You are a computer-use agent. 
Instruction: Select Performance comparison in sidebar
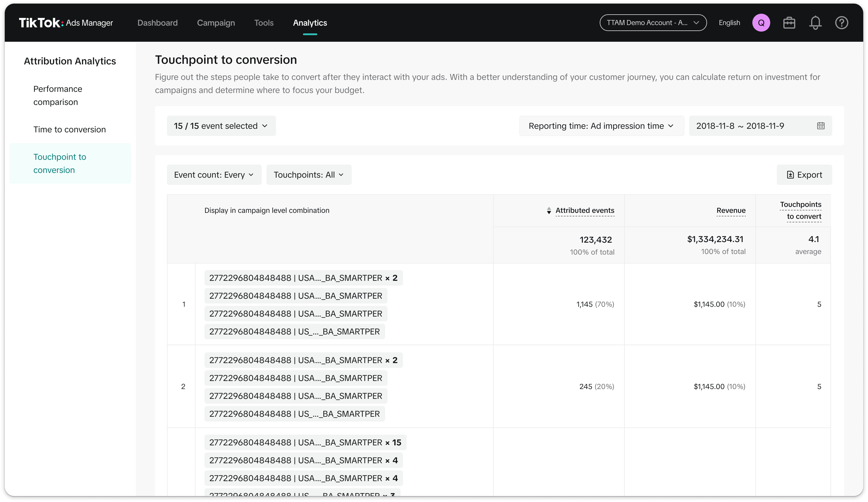58,95
